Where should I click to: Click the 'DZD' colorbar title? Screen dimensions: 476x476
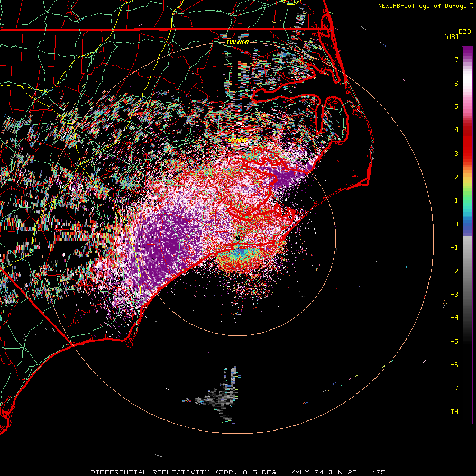coord(465,32)
